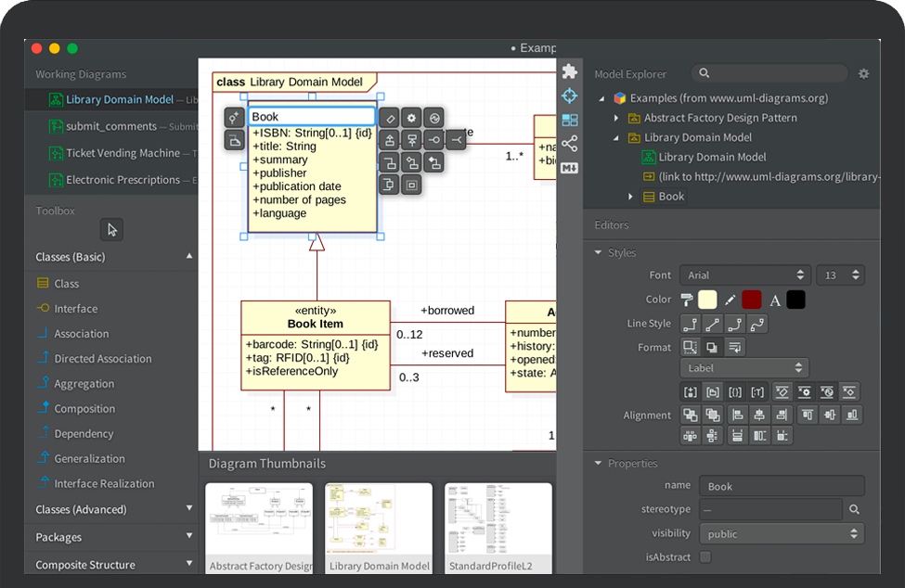Choose the first Line Style icon
This screenshot has width=905, height=588.
[690, 324]
